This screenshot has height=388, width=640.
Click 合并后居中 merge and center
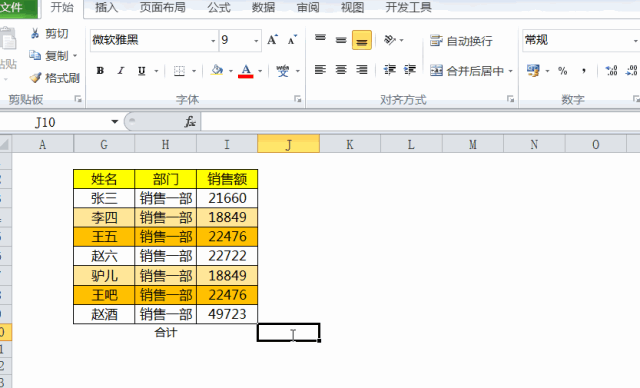[x=467, y=71]
